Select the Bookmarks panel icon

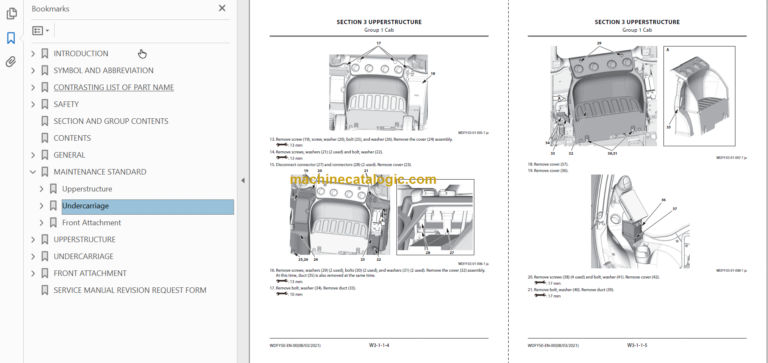click(11, 38)
